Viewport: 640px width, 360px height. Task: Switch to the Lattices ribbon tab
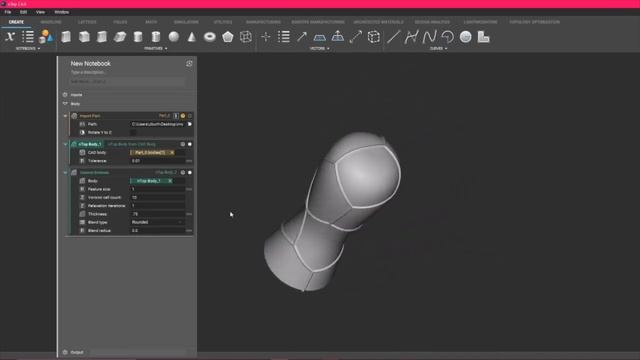pyautogui.click(x=87, y=22)
